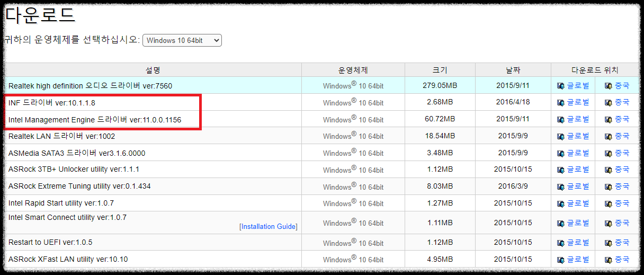Click the 60.72MB size cell
Image resolution: width=644 pixels, height=275 pixels.
[440, 119]
